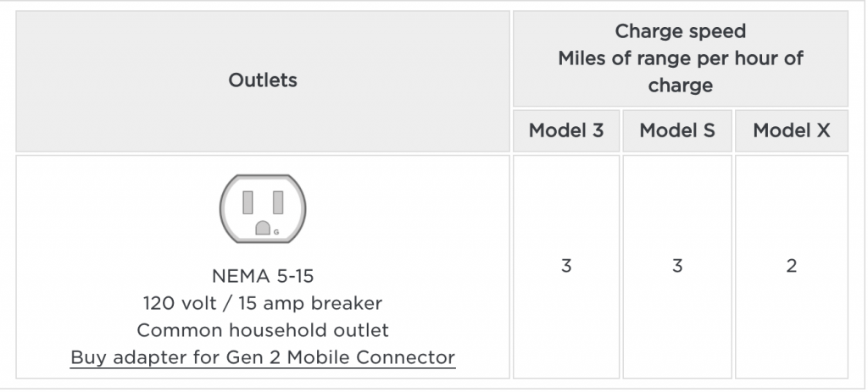The height and width of the screenshot is (392, 868).
Task: Click the left vertical slot of outlet icon
Action: (x=248, y=202)
